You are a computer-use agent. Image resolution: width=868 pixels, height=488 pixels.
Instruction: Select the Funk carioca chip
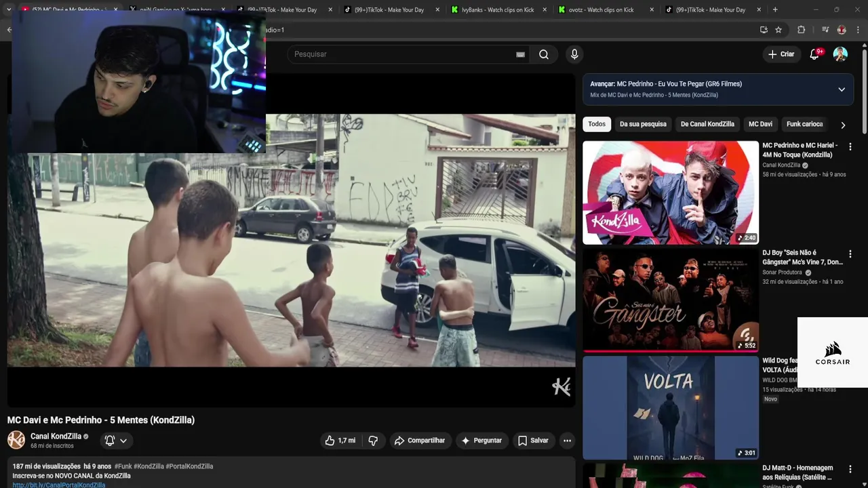click(x=804, y=124)
